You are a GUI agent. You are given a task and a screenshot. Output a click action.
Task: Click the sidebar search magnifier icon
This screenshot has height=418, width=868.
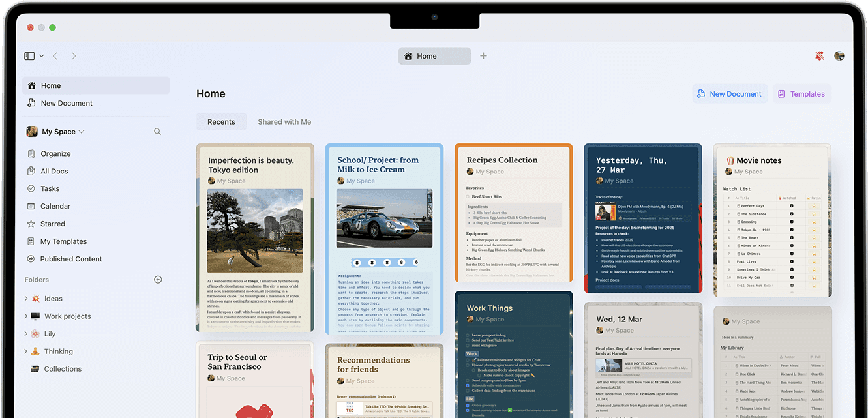157,132
